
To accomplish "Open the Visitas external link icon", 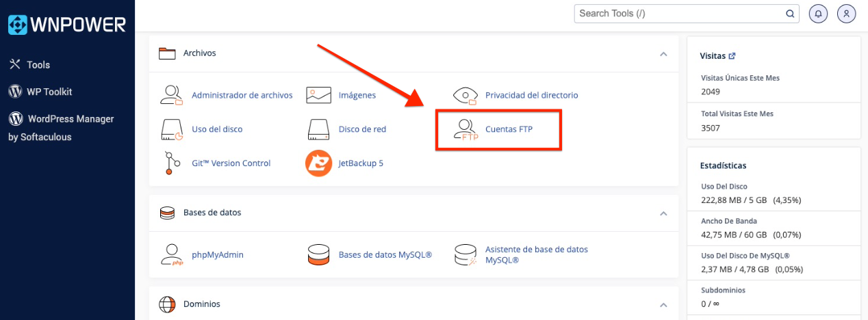I will [732, 56].
